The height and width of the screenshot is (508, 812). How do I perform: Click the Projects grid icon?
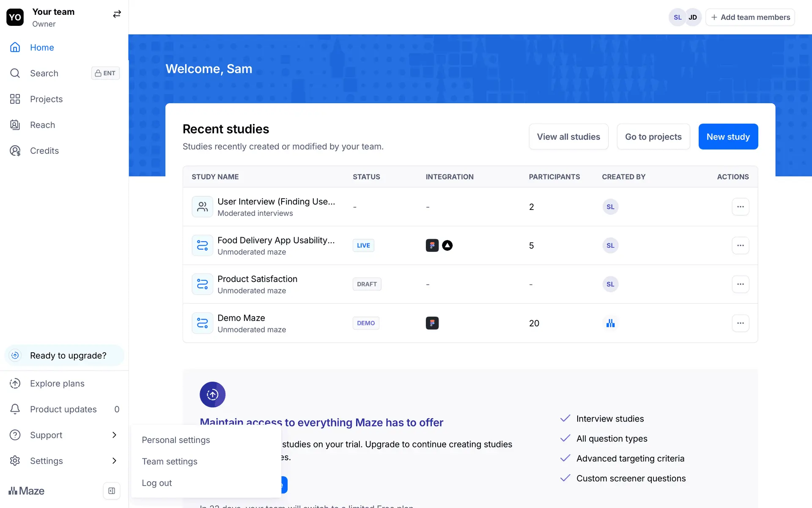15,99
